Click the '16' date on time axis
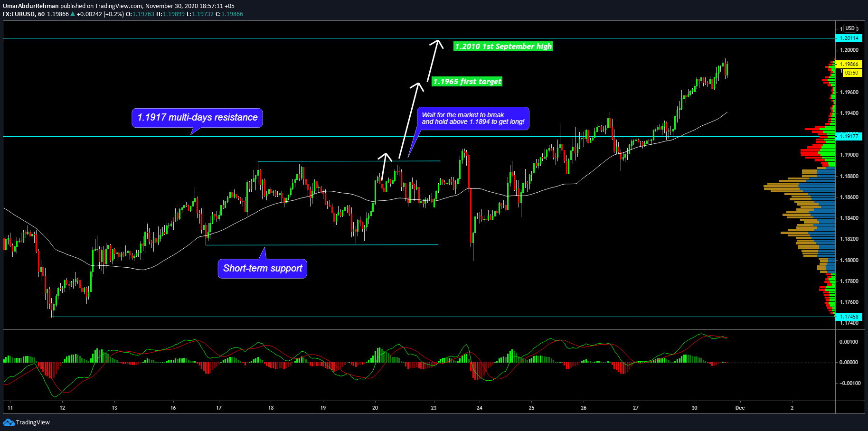 173,408
